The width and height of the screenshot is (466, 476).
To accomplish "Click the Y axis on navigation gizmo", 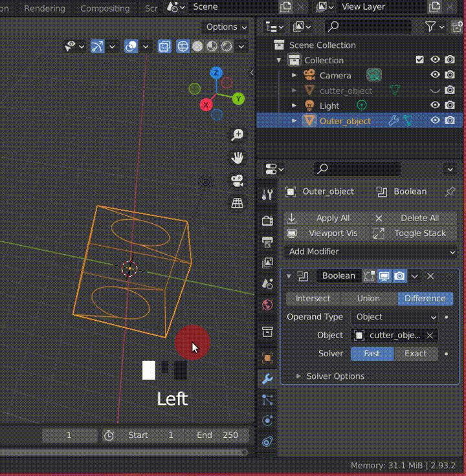I will 238,99.
